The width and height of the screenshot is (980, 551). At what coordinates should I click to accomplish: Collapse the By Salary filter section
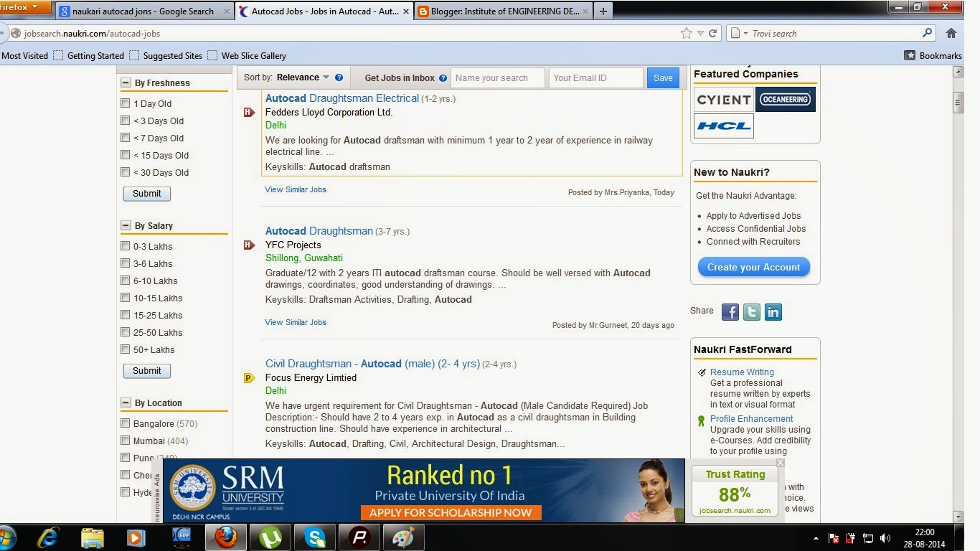tap(126, 225)
